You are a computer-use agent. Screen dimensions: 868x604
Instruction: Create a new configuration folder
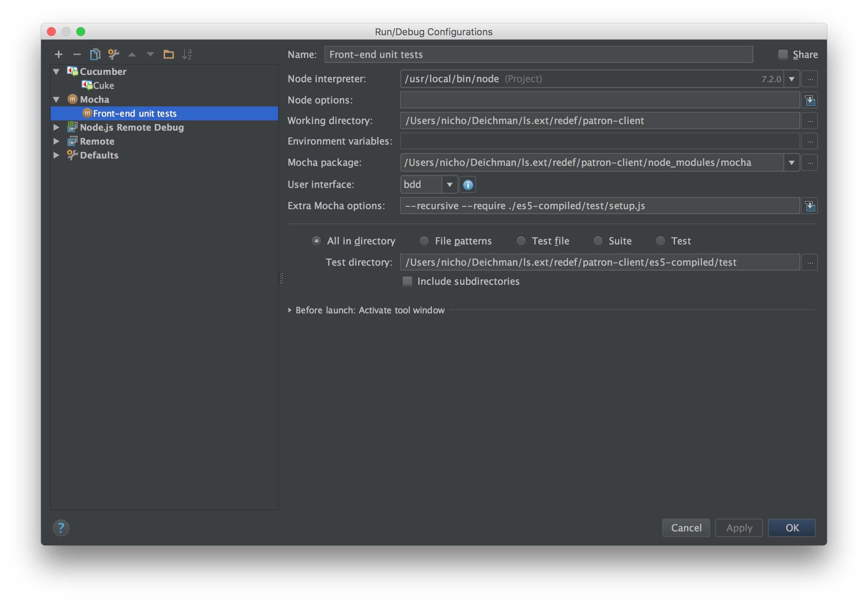tap(169, 54)
